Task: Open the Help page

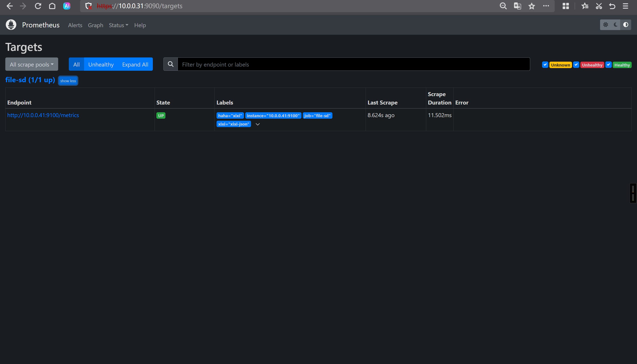Action: (x=140, y=25)
